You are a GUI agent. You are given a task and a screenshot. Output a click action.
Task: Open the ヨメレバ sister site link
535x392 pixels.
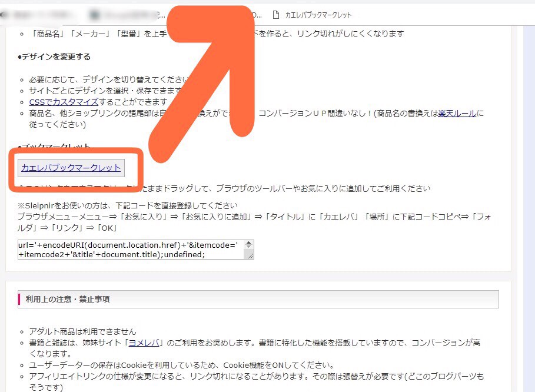pos(144,343)
